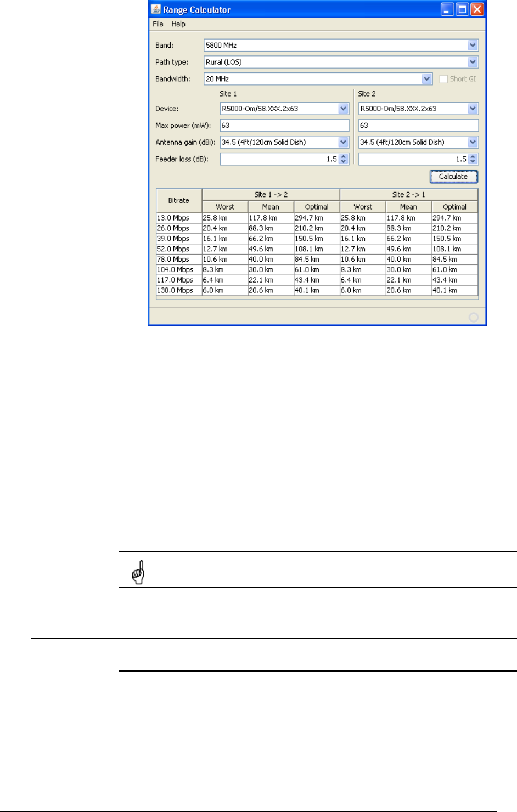Click Site 1 Feeder loss input field

[279, 159]
